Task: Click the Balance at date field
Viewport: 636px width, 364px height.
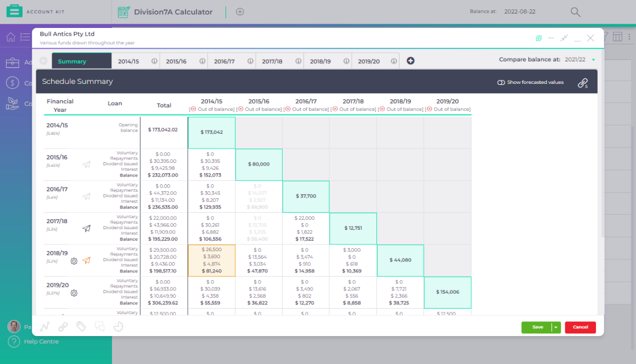Action: pyautogui.click(x=521, y=11)
